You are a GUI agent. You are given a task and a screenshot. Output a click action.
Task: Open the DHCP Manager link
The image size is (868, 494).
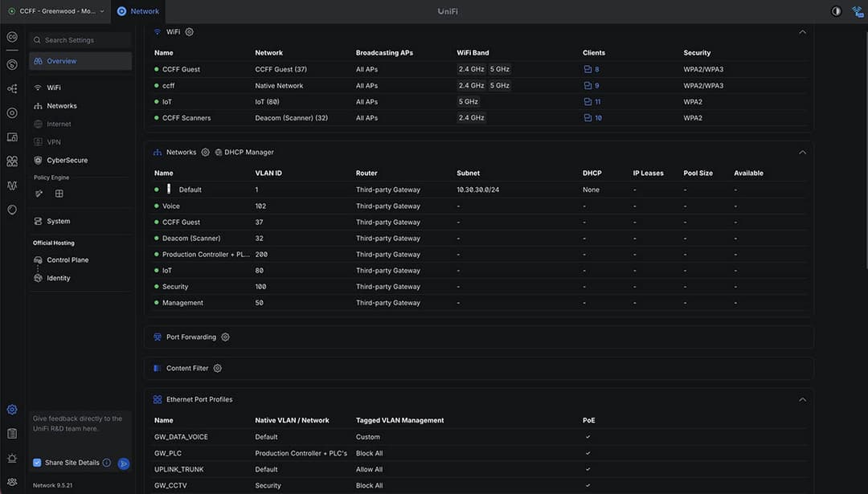[244, 152]
